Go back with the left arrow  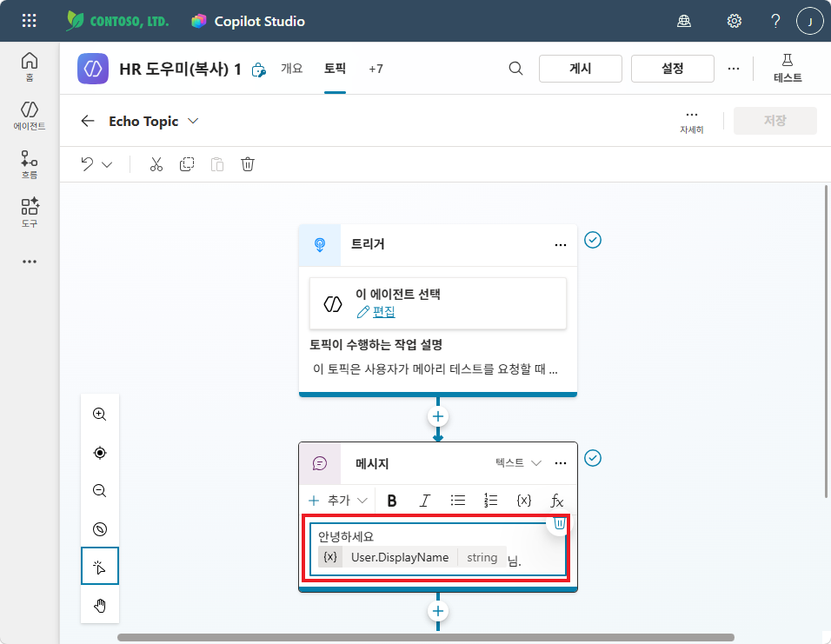[x=88, y=121]
